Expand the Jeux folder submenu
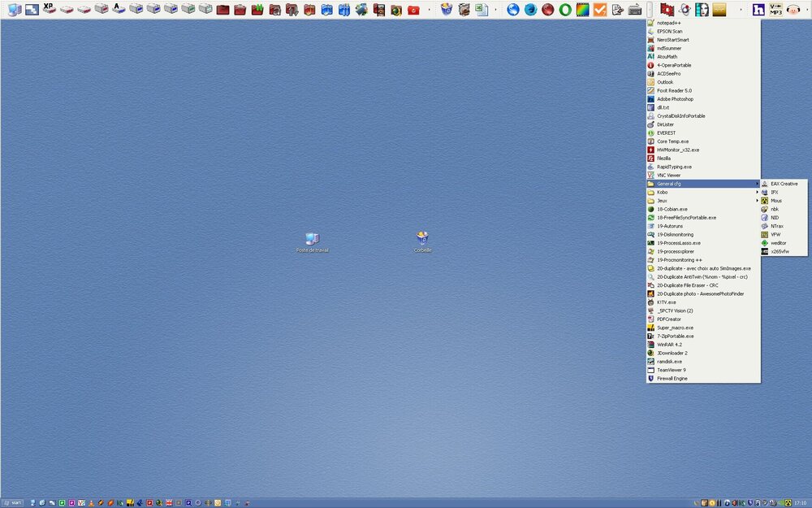Image resolution: width=812 pixels, height=508 pixels. (663, 201)
